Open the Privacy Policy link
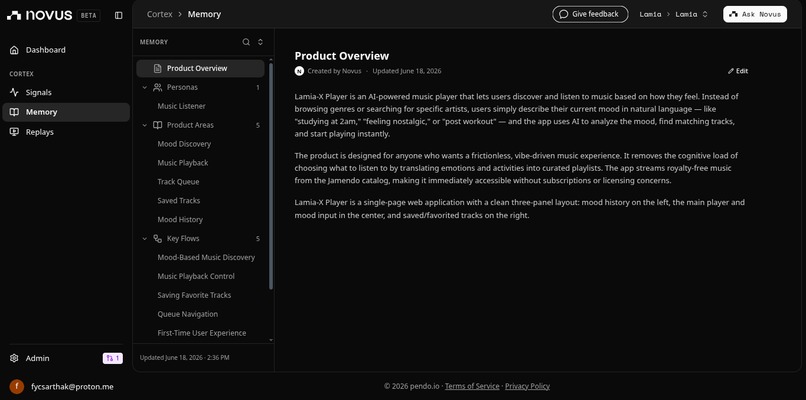The width and height of the screenshot is (806, 400). [527, 386]
